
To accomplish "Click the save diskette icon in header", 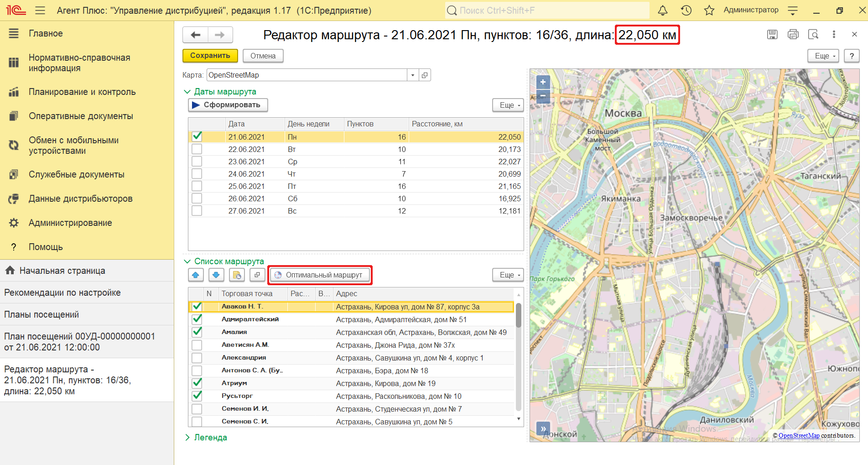I will tap(772, 34).
